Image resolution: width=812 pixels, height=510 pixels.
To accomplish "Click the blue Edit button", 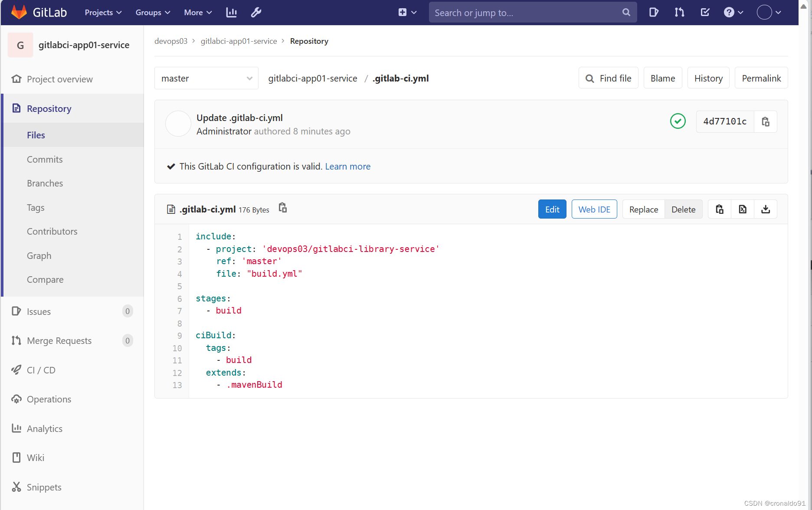I will click(552, 209).
